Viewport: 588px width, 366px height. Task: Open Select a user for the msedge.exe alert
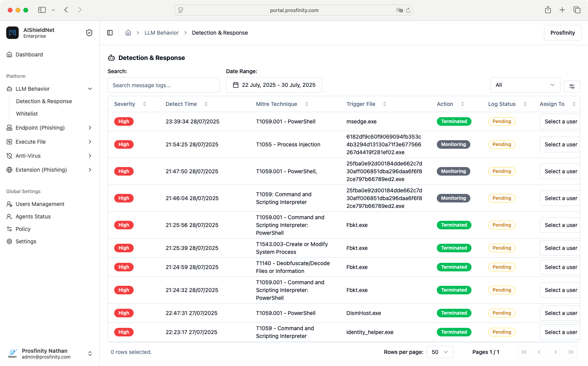pos(561,121)
